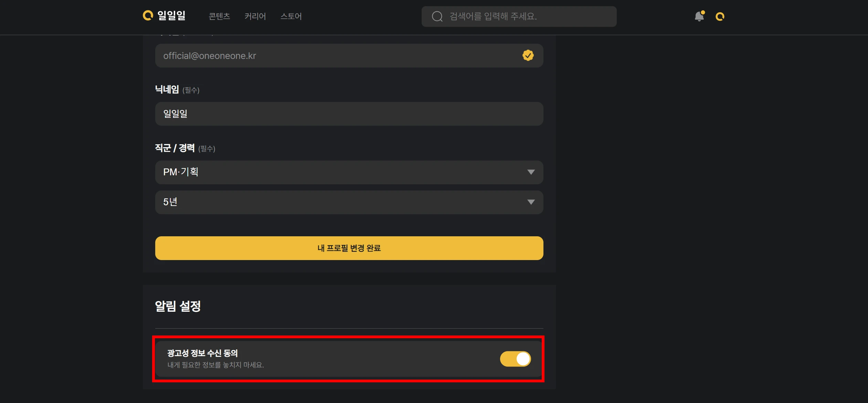This screenshot has height=403, width=868.
Task: Toggle 광고성 정보 수신 동의 switch
Action: [x=515, y=359]
